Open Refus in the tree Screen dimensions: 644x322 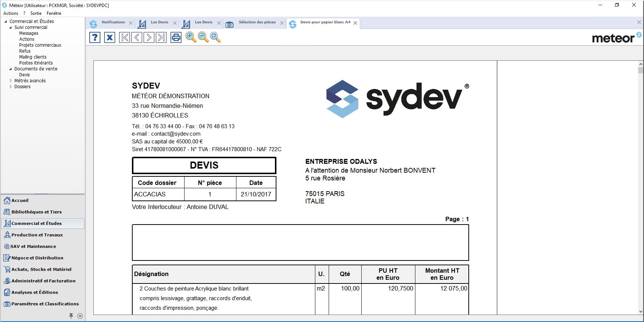pos(25,51)
